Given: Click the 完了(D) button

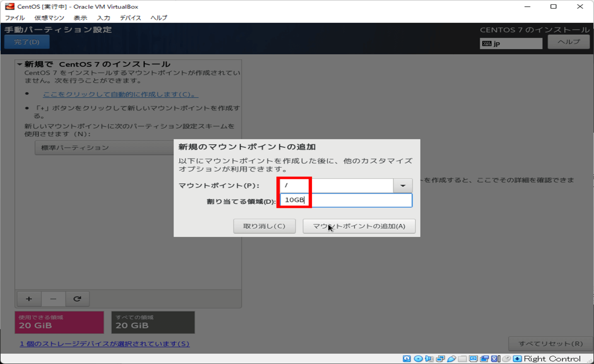Looking at the screenshot, I should [27, 42].
